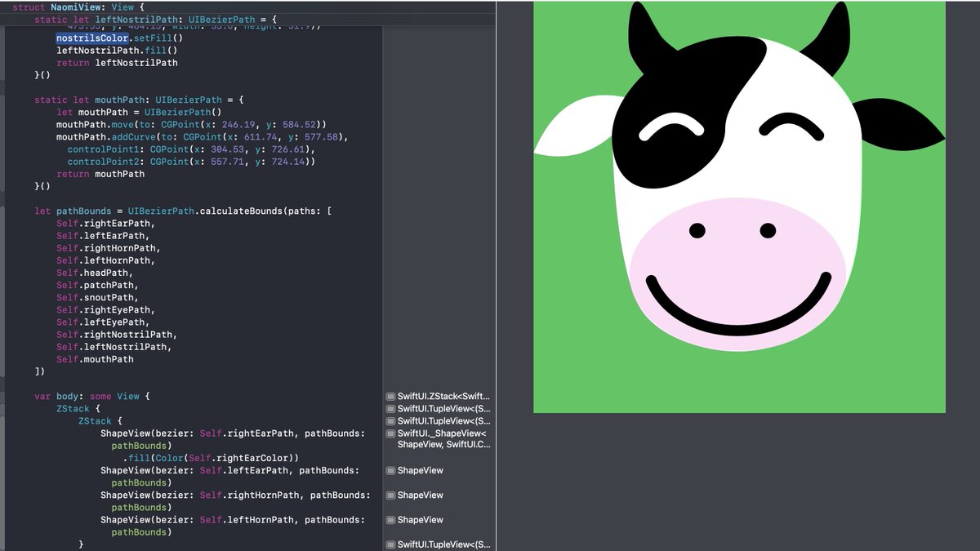Click 'Self.rightNostrilPath,' in the paths array
The image size is (980, 551).
tap(117, 335)
